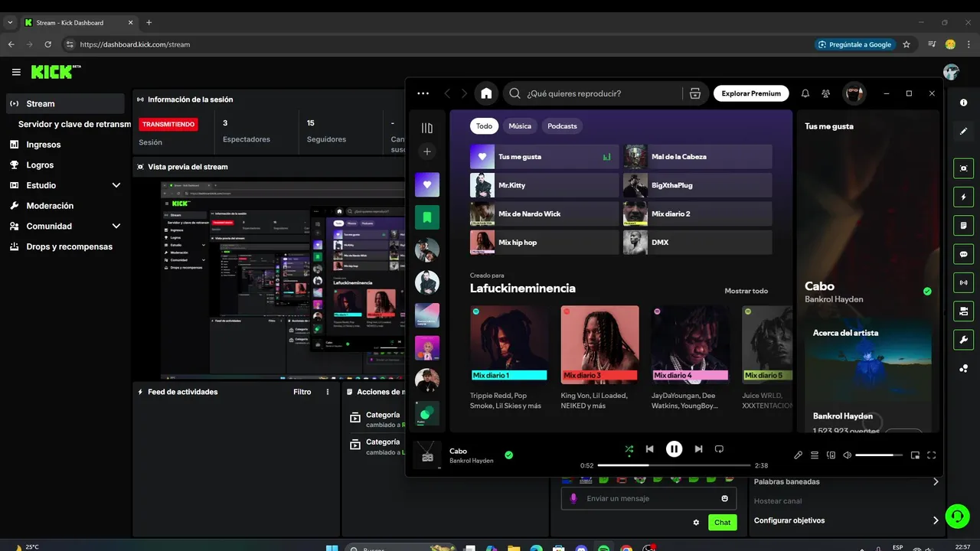Create a new Spotify playlist with plus

tap(427, 152)
